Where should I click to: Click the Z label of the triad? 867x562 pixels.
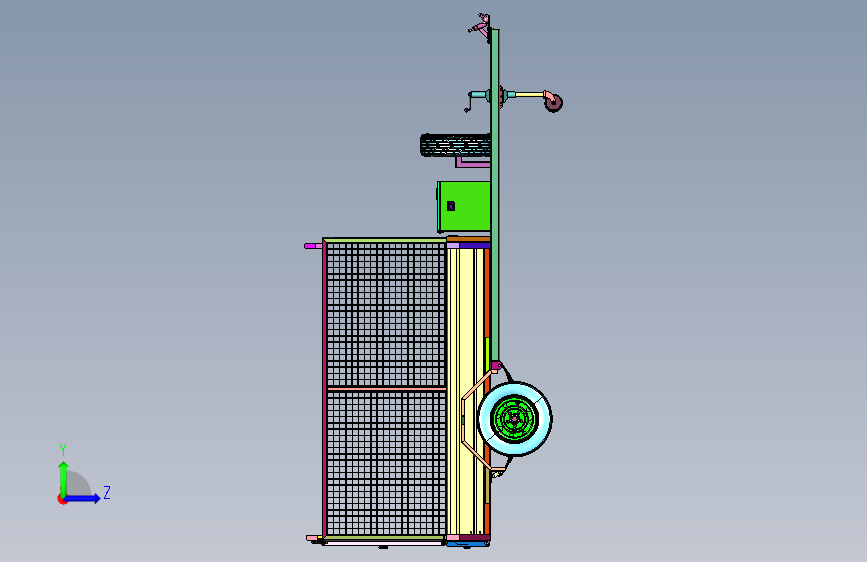[107, 492]
